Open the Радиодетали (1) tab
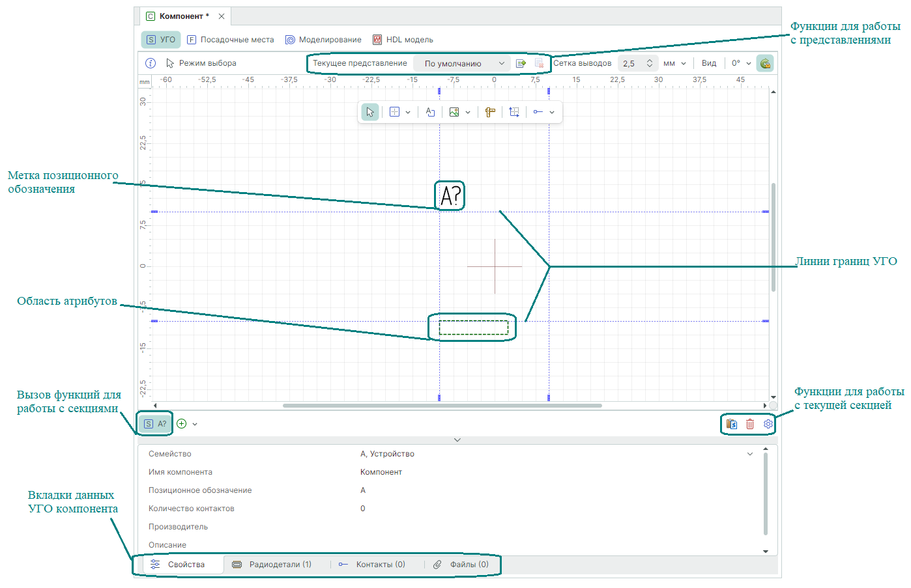 tap(272, 565)
